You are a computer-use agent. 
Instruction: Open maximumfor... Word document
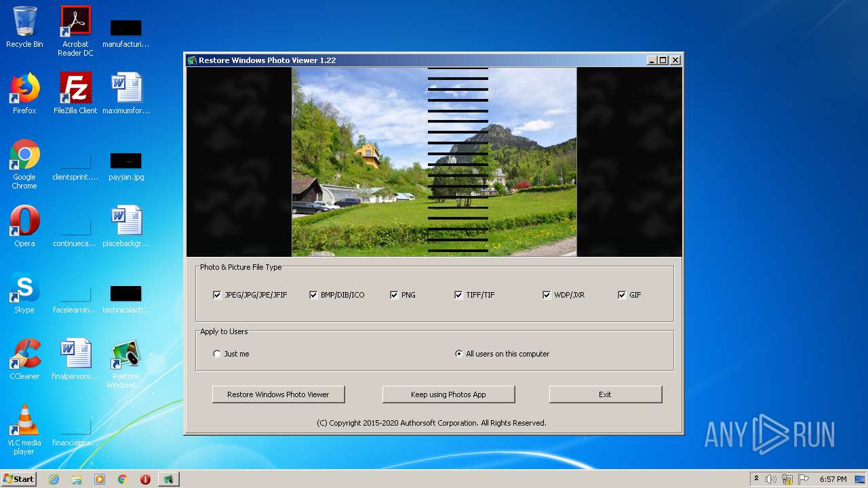[x=126, y=94]
